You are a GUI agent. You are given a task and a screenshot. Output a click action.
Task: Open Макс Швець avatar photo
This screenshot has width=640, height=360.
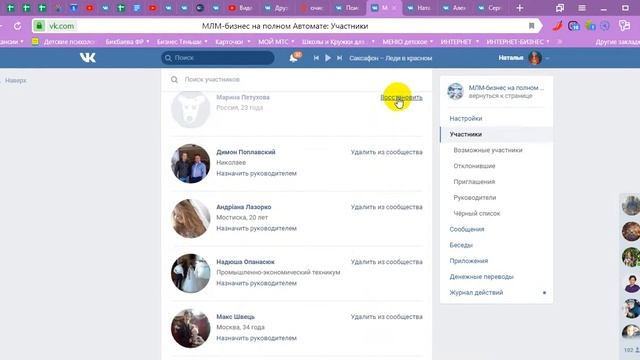(x=191, y=328)
